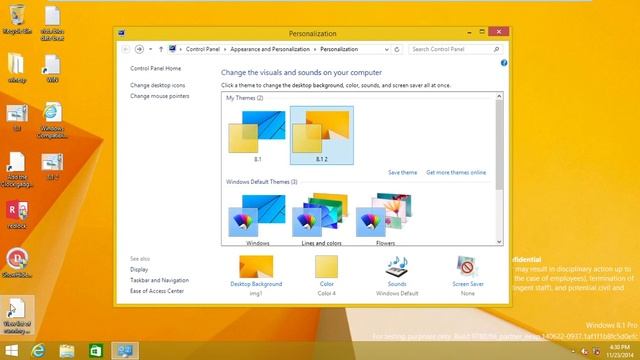This screenshot has height=360, width=640.
Task: Click the breadcrumb computer icon
Action: pyautogui.click(x=172, y=49)
